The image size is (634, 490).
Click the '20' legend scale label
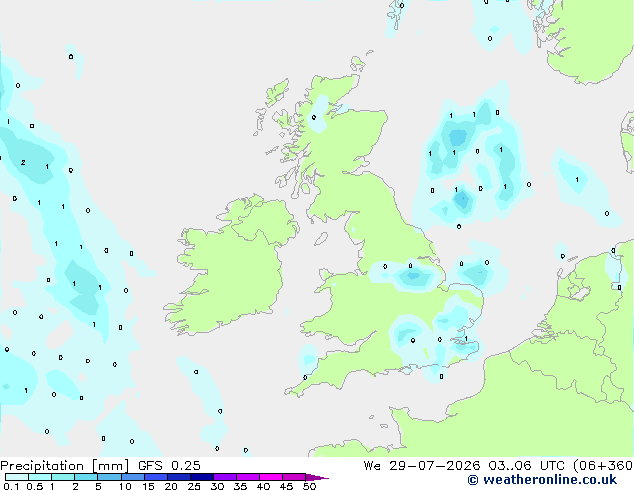(x=171, y=486)
